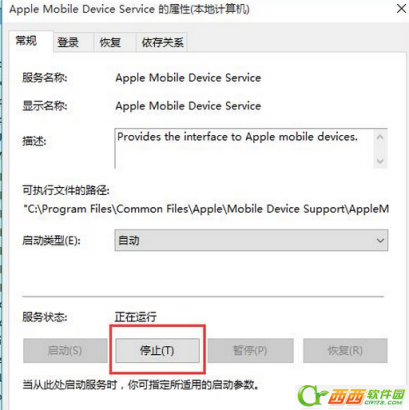409x410 pixels.
Task: Click the dropdown chevron beside 自动
Action: tap(380, 240)
